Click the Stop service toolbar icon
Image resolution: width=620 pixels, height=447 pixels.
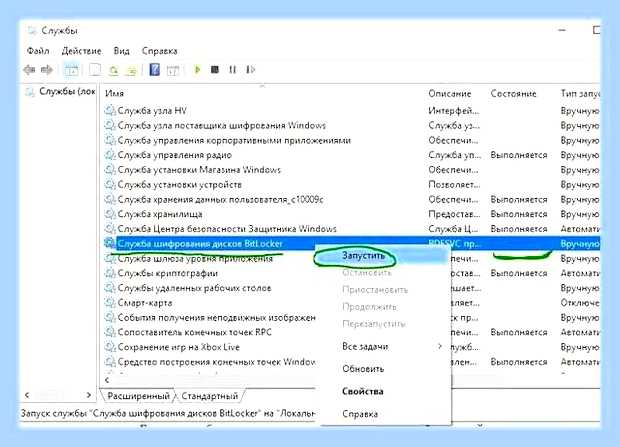point(215,70)
